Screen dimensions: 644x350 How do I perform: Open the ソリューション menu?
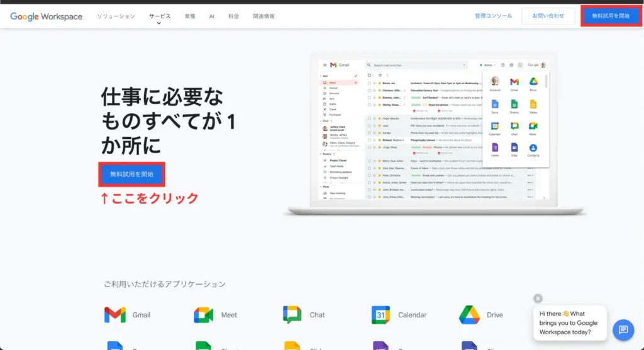(x=116, y=16)
